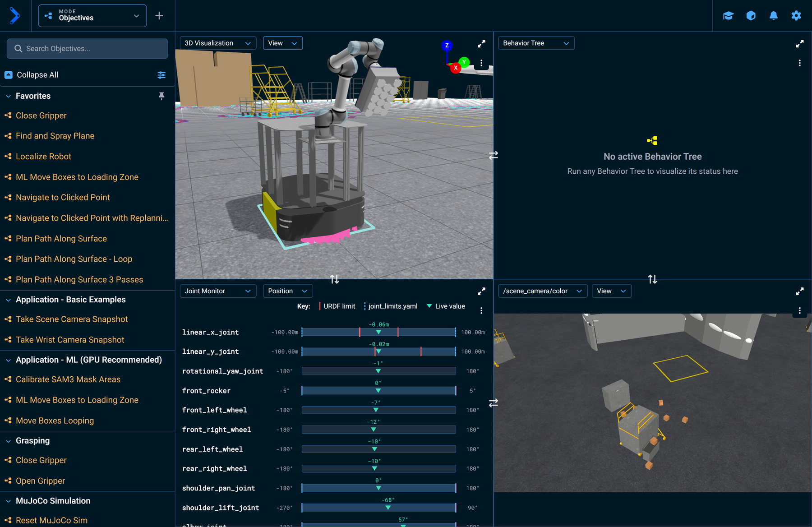This screenshot has height=527, width=812.
Task: Click Collapse All objectives button
Action: tap(32, 75)
